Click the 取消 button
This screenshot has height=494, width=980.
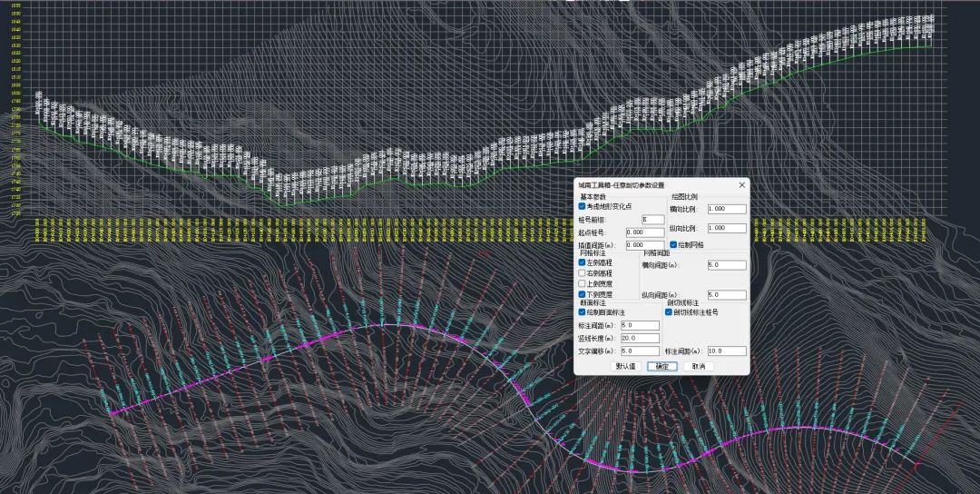pyautogui.click(x=698, y=367)
